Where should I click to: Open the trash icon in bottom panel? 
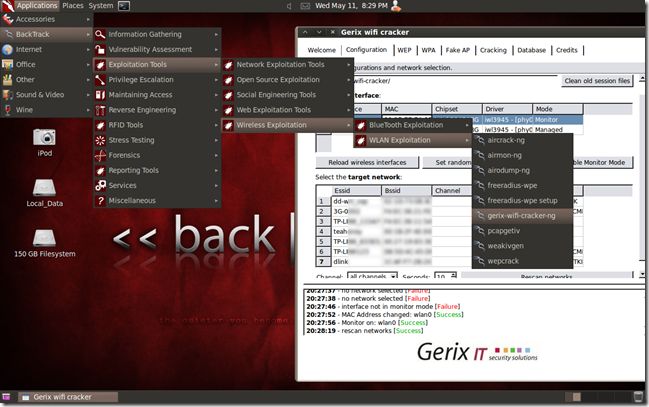[x=638, y=397]
